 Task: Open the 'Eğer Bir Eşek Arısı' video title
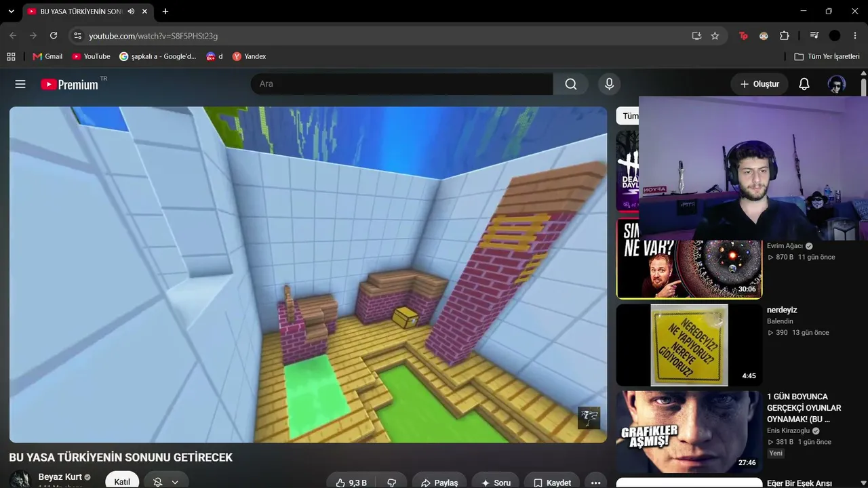point(800,483)
